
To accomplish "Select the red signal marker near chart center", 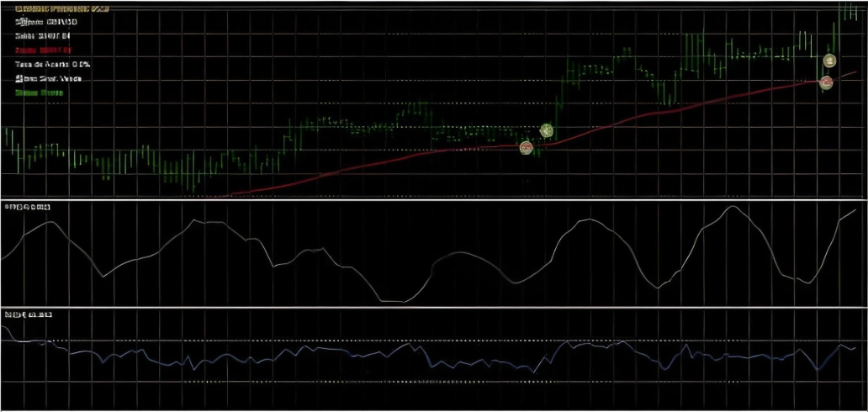I will [527, 148].
